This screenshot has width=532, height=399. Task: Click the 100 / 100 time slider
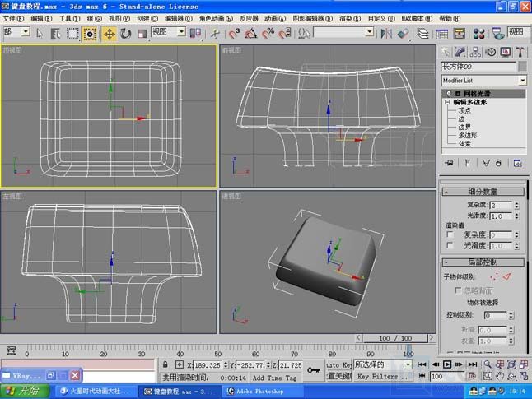coord(395,338)
